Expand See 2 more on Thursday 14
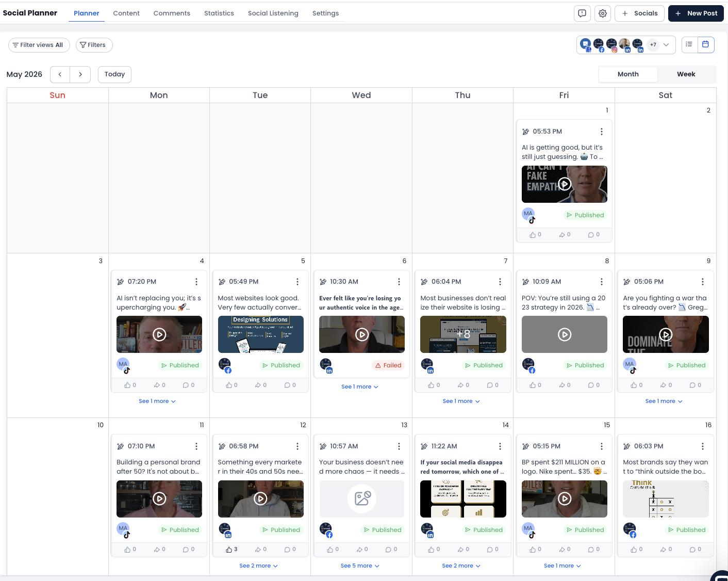This screenshot has width=728, height=581. click(461, 566)
